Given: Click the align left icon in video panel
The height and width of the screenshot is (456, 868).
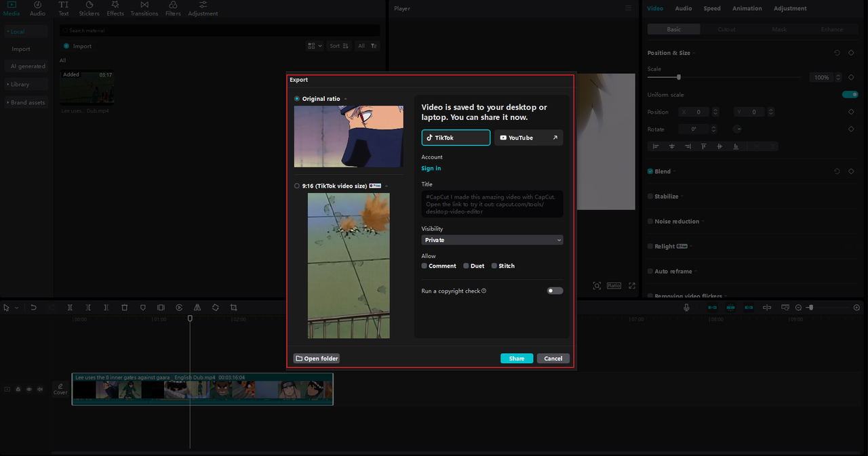Looking at the screenshot, I should click(x=655, y=146).
